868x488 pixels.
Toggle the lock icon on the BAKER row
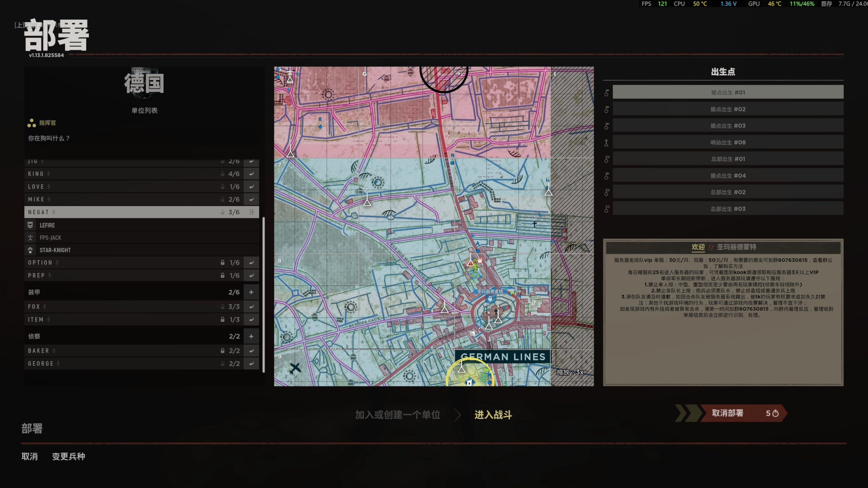[x=222, y=351]
